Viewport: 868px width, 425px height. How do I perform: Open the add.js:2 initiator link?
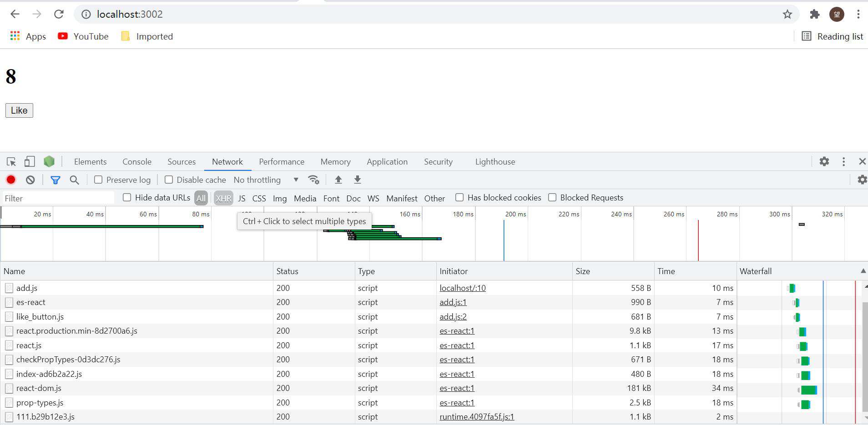(x=453, y=317)
